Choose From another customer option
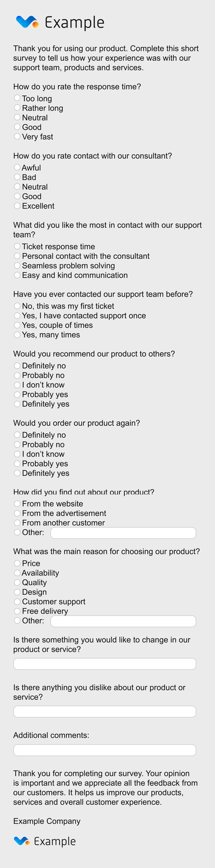The width and height of the screenshot is (215, 868). 17,522
